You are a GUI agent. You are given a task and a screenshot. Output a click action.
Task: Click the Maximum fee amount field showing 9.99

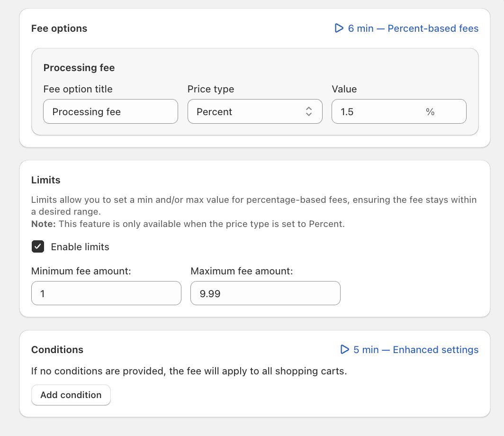(x=265, y=293)
